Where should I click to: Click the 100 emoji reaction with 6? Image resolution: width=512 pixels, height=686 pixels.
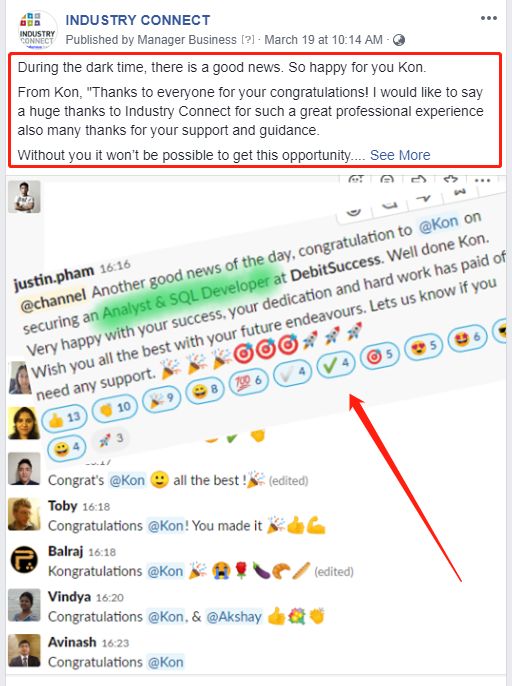pyautogui.click(x=248, y=382)
